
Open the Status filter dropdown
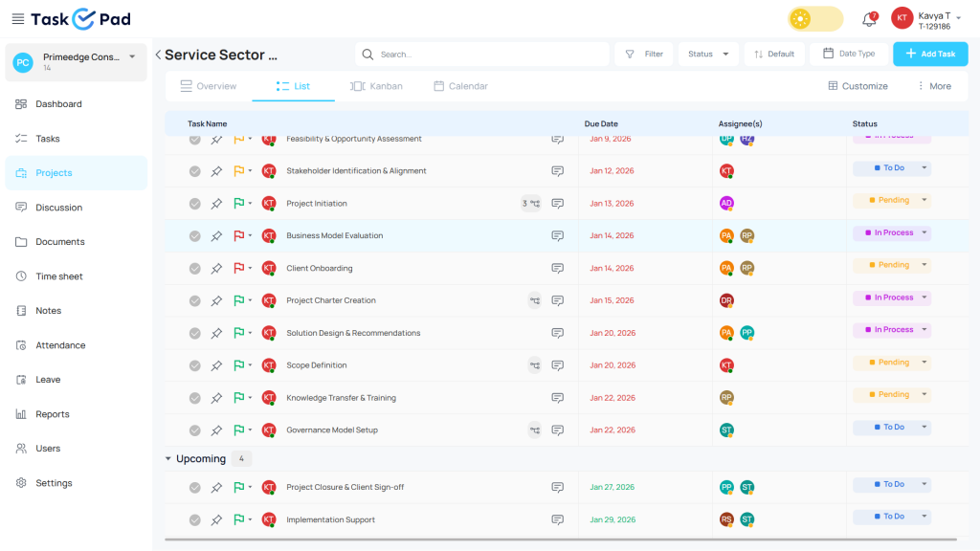tap(708, 55)
